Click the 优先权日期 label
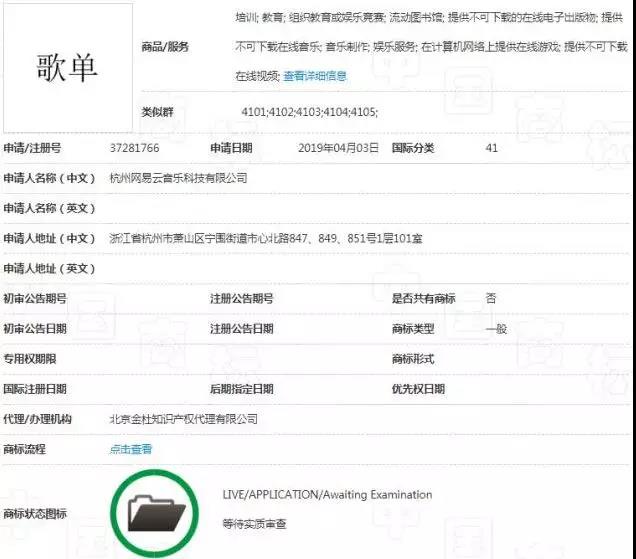636x559 pixels. click(418, 389)
